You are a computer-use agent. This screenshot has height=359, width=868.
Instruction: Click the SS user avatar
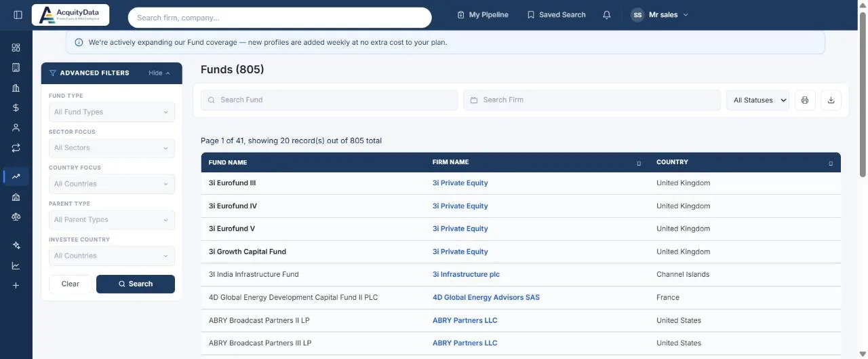(x=637, y=15)
